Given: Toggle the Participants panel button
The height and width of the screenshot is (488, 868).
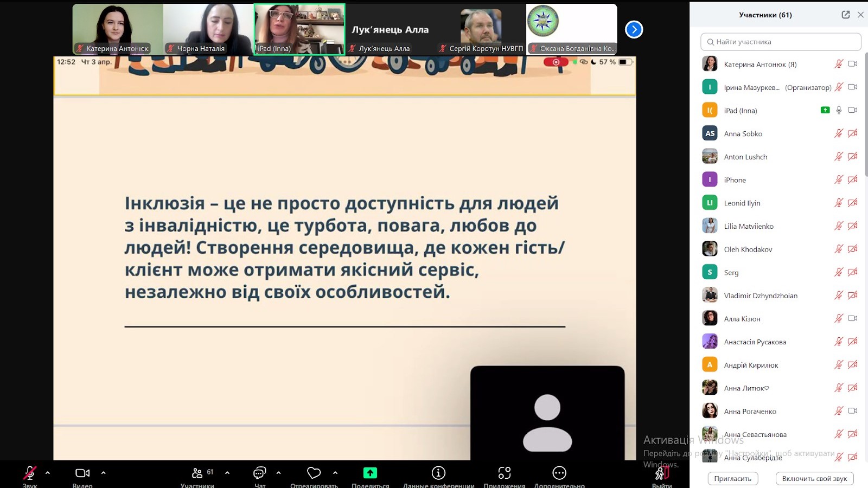Looking at the screenshot, I should coord(197,473).
